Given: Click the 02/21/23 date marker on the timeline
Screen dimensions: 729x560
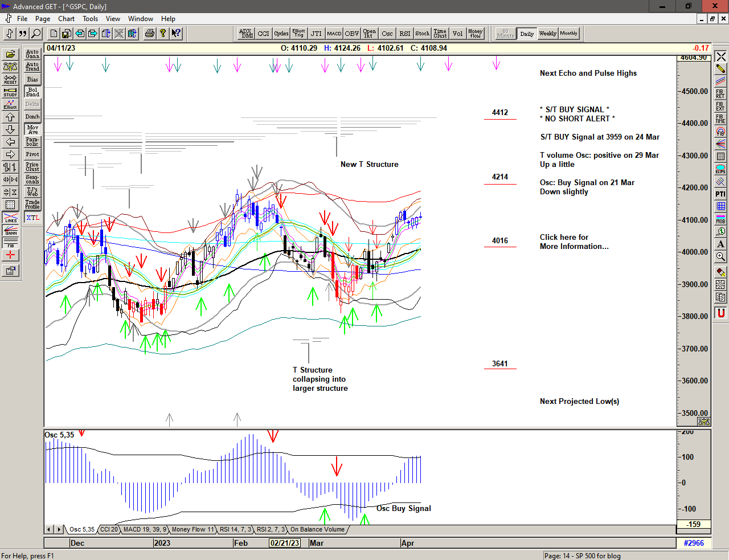Looking at the screenshot, I should coord(285,543).
